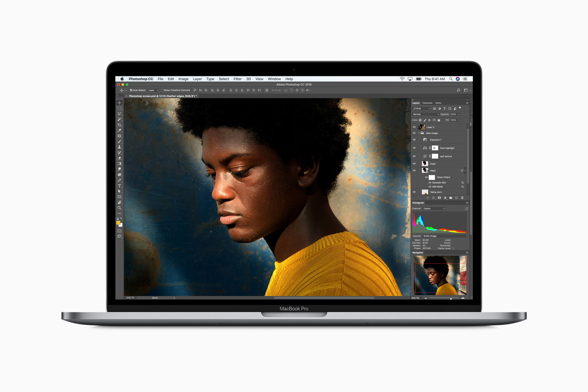The width and height of the screenshot is (588, 392).
Task: Hide Layer 0 via its eye icon
Action: 414,127
